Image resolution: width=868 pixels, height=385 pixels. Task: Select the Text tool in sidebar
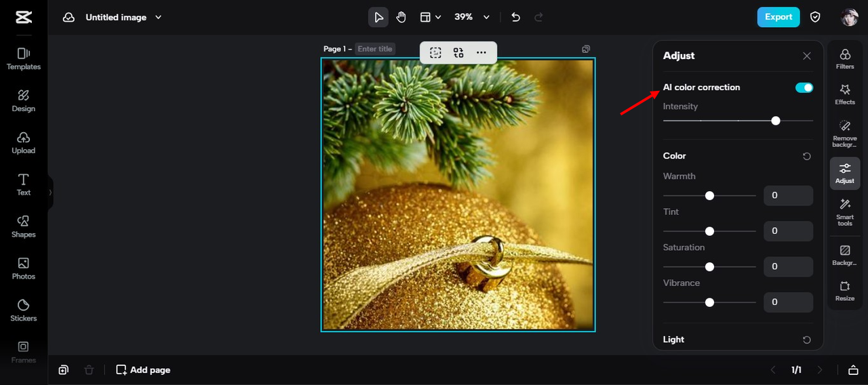click(24, 185)
